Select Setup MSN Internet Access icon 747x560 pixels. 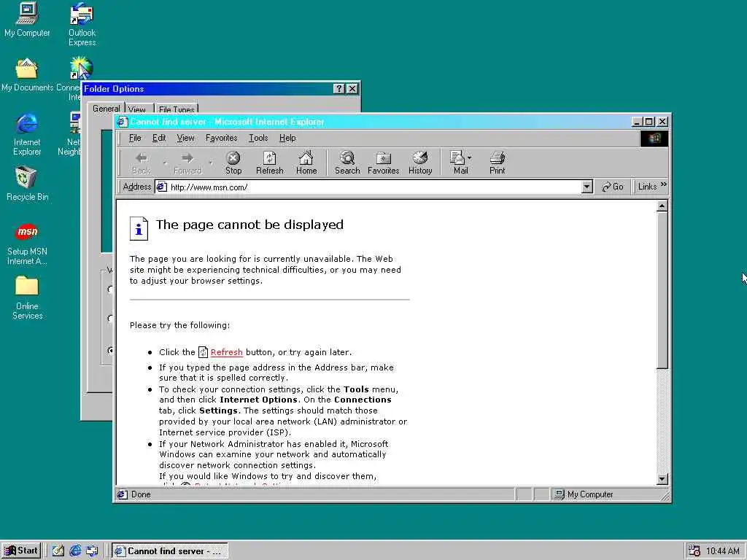27,244
